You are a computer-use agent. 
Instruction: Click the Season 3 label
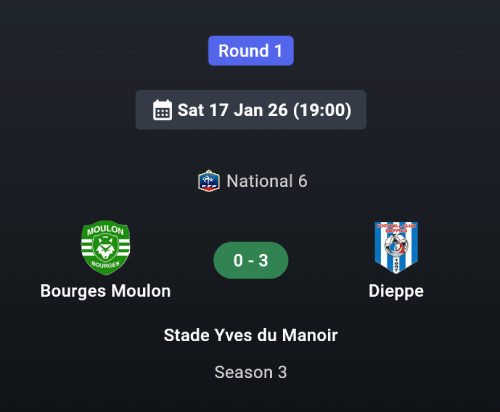coord(251,372)
